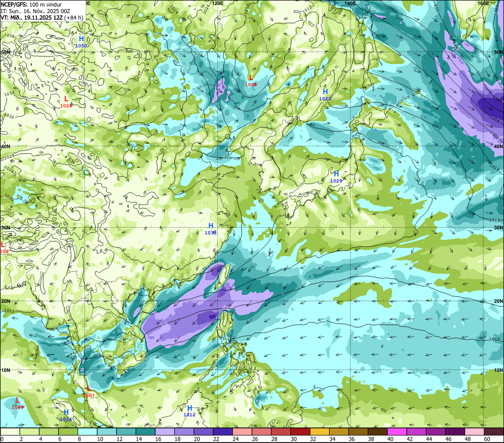This screenshot has height=443, width=504.
Task: Click the 140E longitude label
Action: [350, 3]
